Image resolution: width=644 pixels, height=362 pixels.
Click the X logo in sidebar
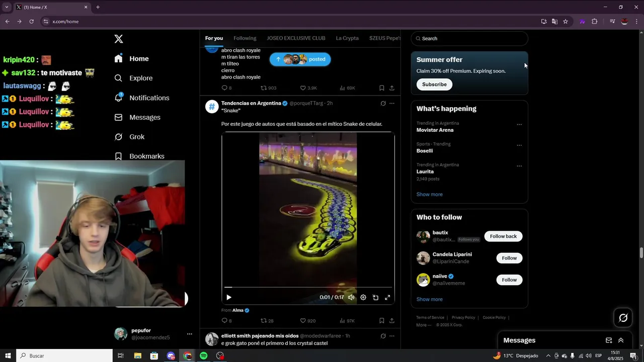click(x=119, y=39)
